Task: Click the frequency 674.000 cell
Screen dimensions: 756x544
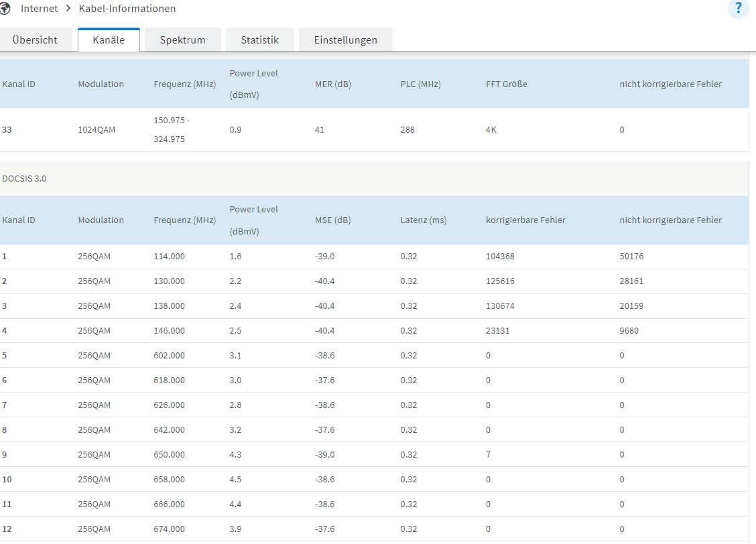Action: coord(170,529)
